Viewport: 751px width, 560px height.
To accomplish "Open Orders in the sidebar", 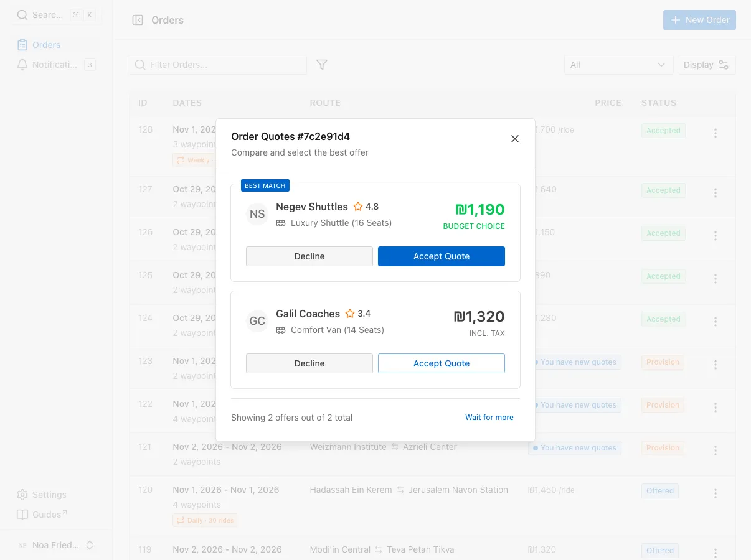I will tap(56, 45).
